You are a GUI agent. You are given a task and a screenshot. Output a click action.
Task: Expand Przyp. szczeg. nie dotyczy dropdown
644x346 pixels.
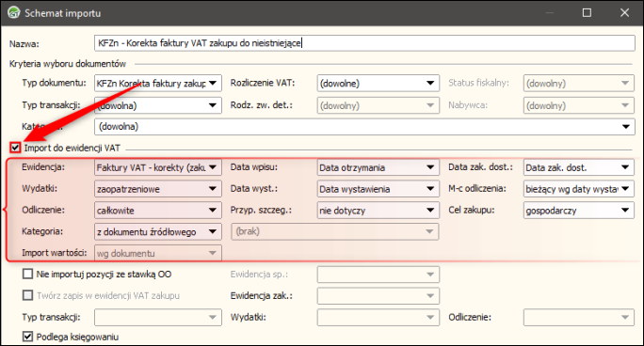coord(378,211)
